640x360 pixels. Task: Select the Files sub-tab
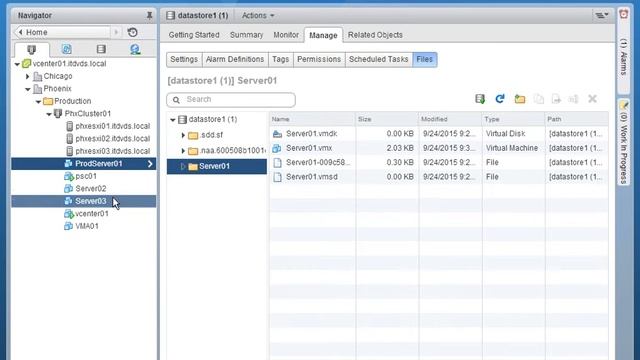click(424, 60)
